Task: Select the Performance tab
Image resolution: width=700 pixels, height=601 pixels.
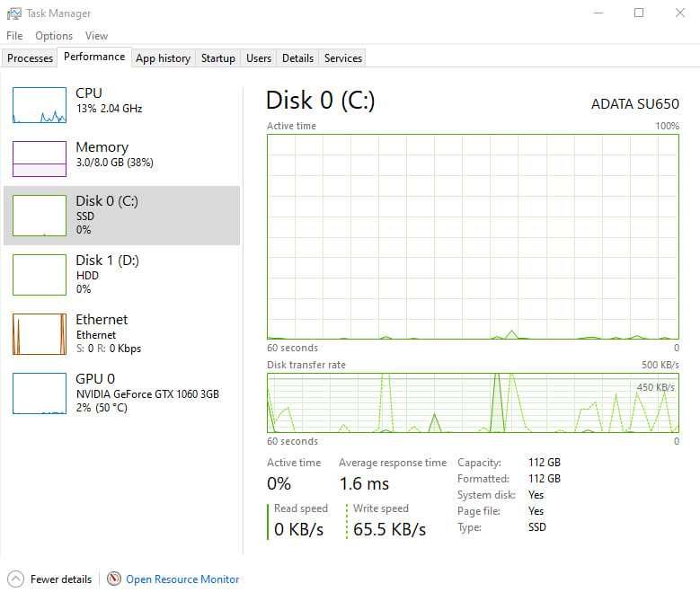Action: (94, 57)
